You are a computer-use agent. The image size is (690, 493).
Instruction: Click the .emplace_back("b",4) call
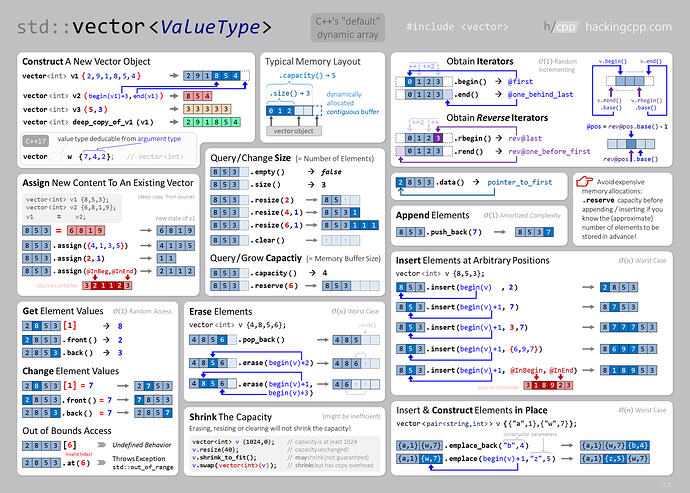pyautogui.click(x=486, y=445)
